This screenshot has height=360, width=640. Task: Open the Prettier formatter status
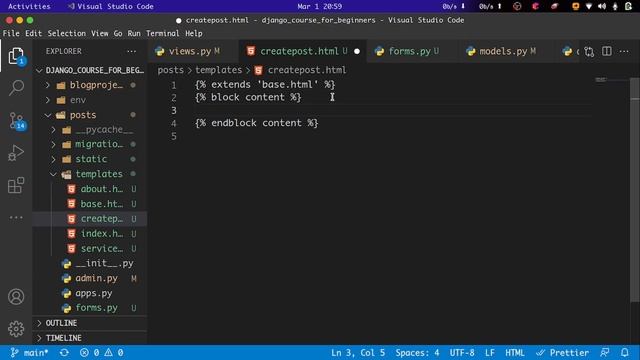[562, 353]
